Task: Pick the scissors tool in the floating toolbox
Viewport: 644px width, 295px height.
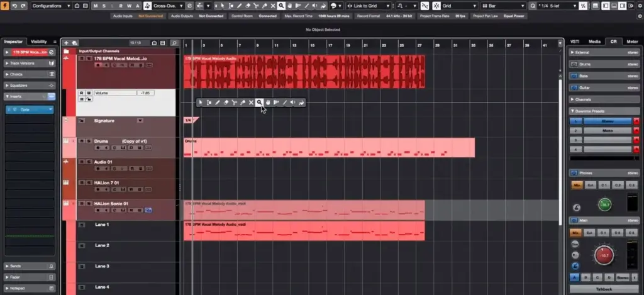Action: pyautogui.click(x=234, y=103)
